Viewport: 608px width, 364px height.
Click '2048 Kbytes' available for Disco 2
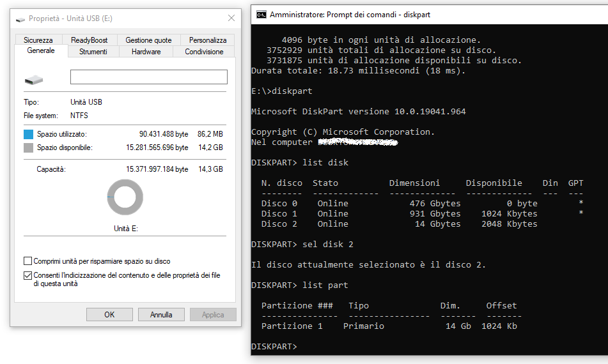[x=509, y=224]
